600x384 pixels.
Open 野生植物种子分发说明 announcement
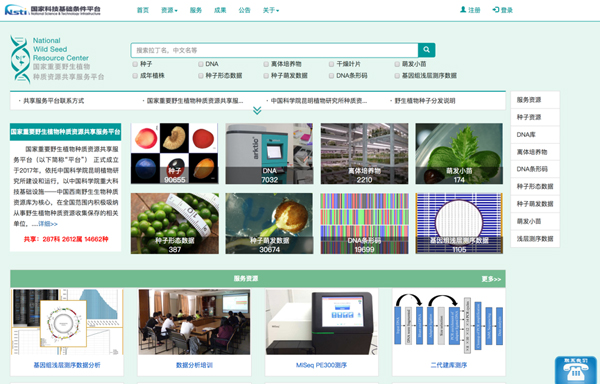[x=425, y=101]
